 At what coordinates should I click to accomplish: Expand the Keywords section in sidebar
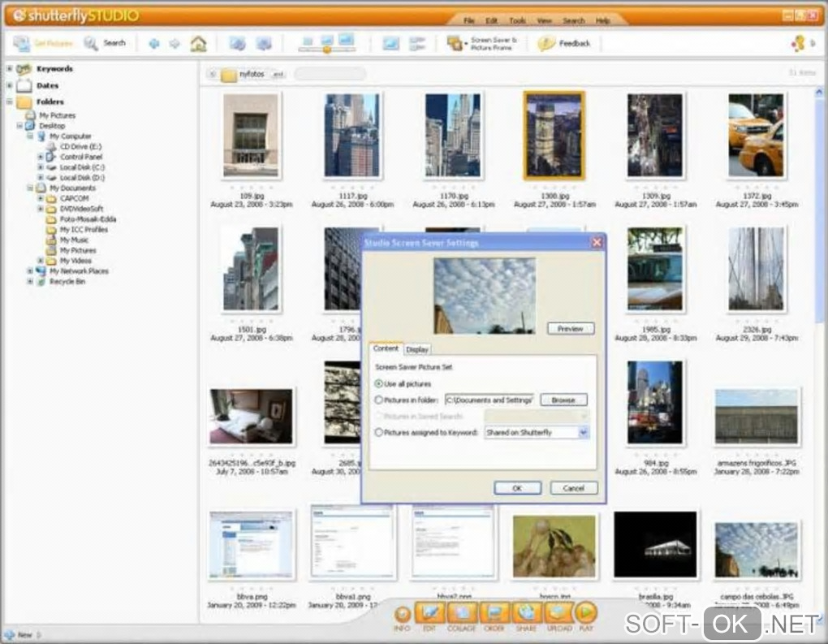click(x=10, y=69)
